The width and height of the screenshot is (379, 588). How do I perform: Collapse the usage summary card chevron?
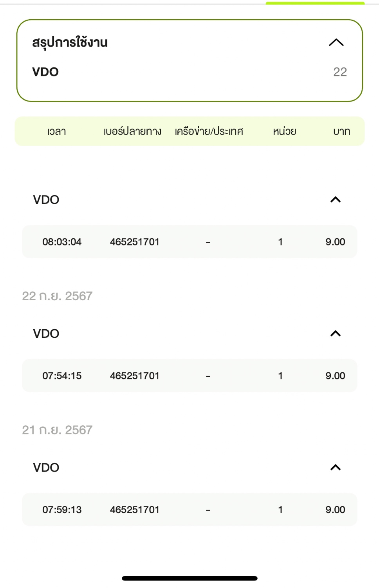(336, 42)
